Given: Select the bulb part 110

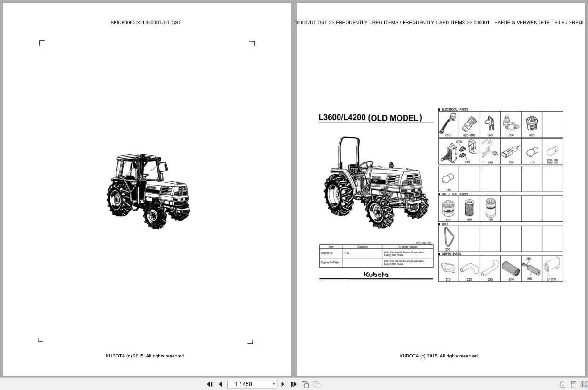Looking at the screenshot, I should tap(531, 152).
